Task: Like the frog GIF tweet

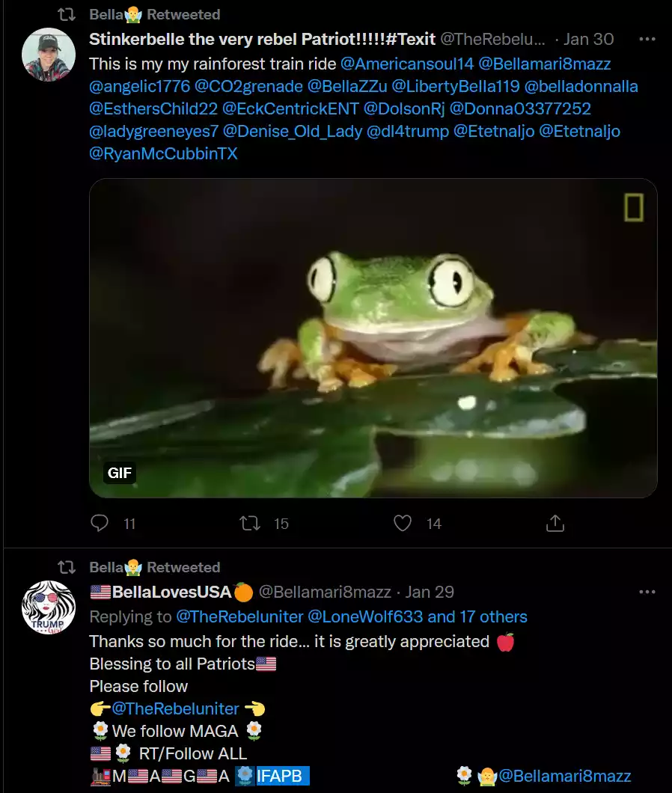Action: tap(403, 524)
